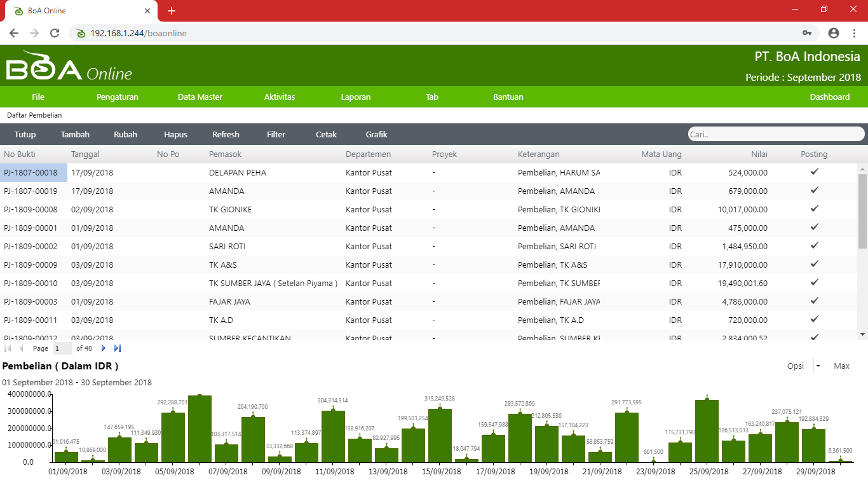The width and height of the screenshot is (868, 487).
Task: Jump to the last page of results
Action: (x=118, y=348)
